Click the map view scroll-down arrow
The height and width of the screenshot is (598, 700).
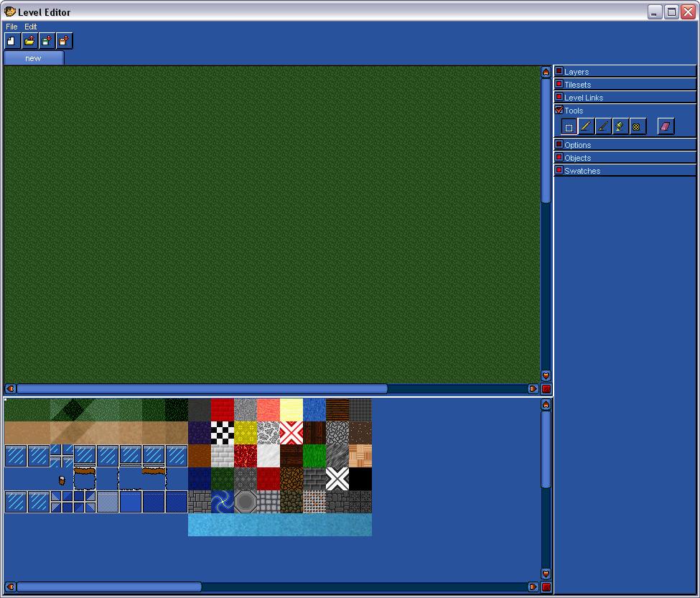(x=546, y=375)
